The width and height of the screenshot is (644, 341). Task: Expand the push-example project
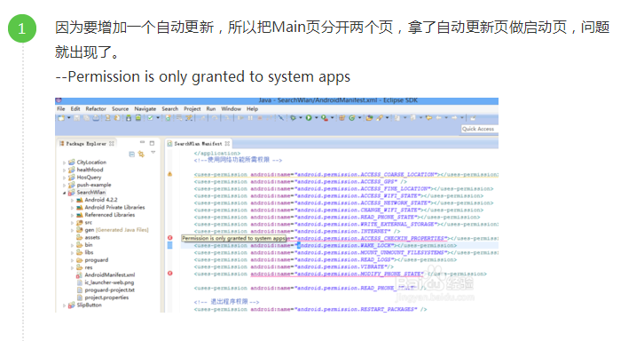64,185
